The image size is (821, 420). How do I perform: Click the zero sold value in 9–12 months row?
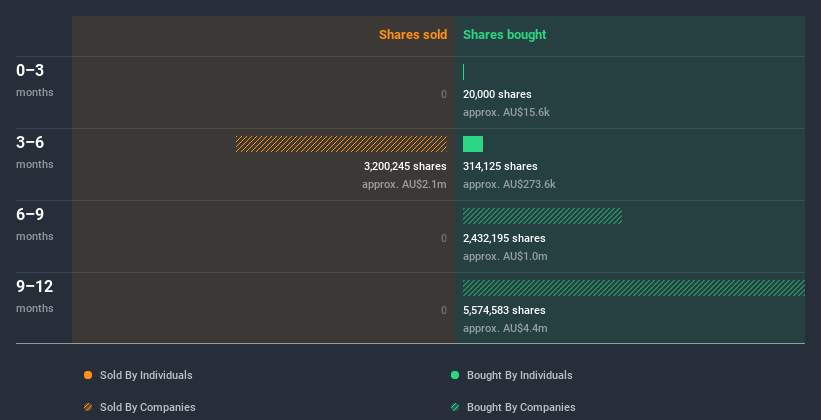(x=444, y=310)
